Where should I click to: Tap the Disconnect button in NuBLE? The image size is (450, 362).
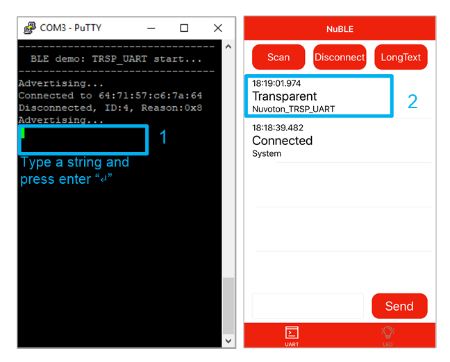pos(340,57)
